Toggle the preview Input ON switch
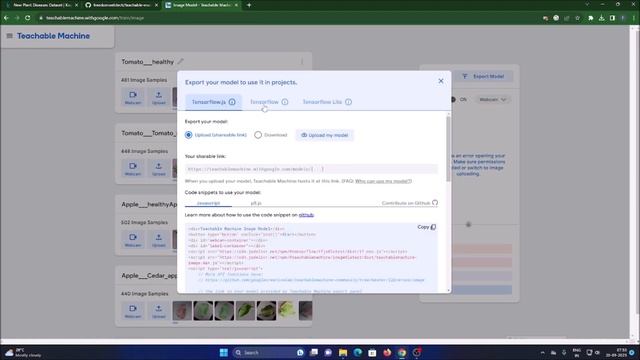 [453, 100]
